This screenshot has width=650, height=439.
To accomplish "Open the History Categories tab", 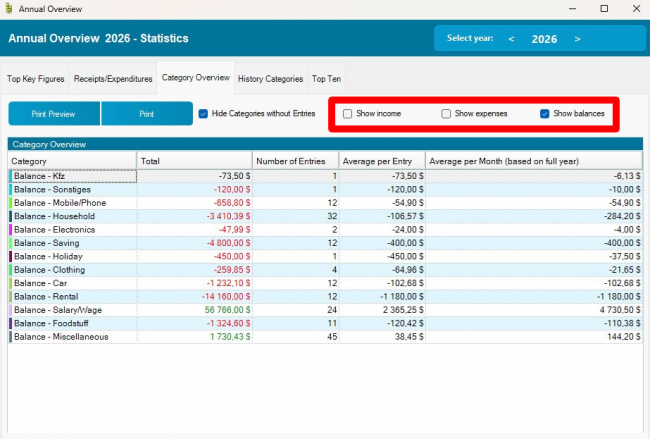I will [x=270, y=78].
